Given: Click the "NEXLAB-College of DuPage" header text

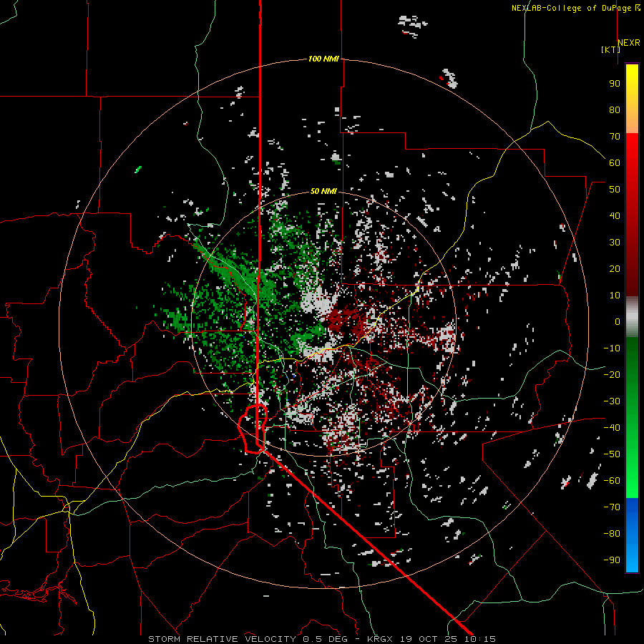Looking at the screenshot, I should [x=571, y=8].
